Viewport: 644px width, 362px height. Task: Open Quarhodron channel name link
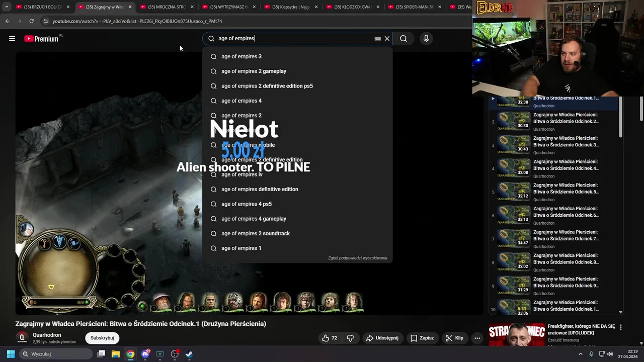click(47, 335)
